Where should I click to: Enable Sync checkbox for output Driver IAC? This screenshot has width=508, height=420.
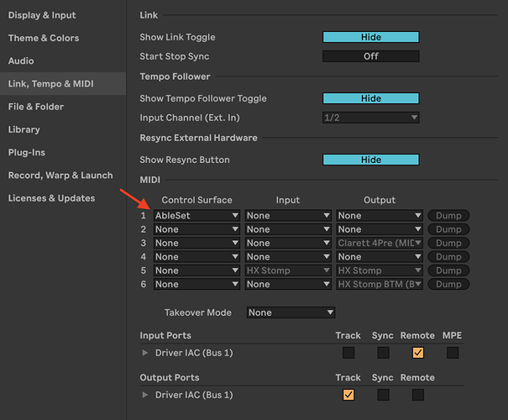383,395
